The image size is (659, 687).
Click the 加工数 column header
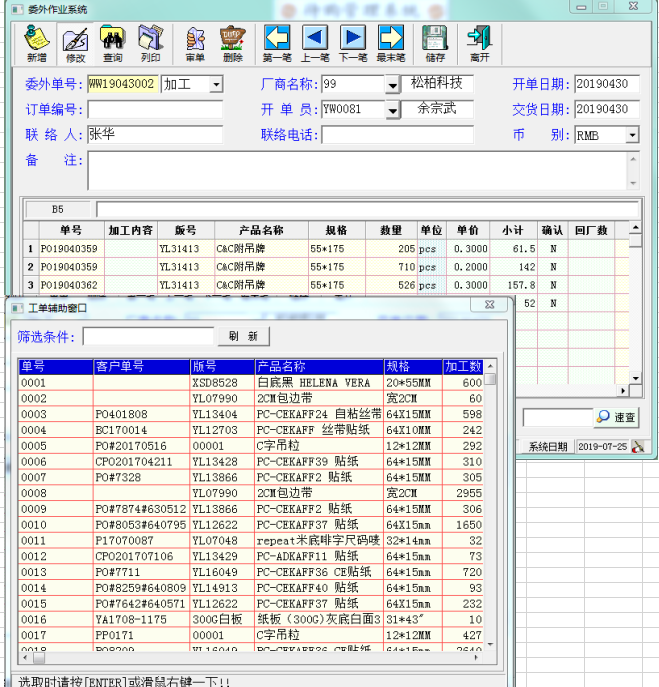[x=463, y=366]
